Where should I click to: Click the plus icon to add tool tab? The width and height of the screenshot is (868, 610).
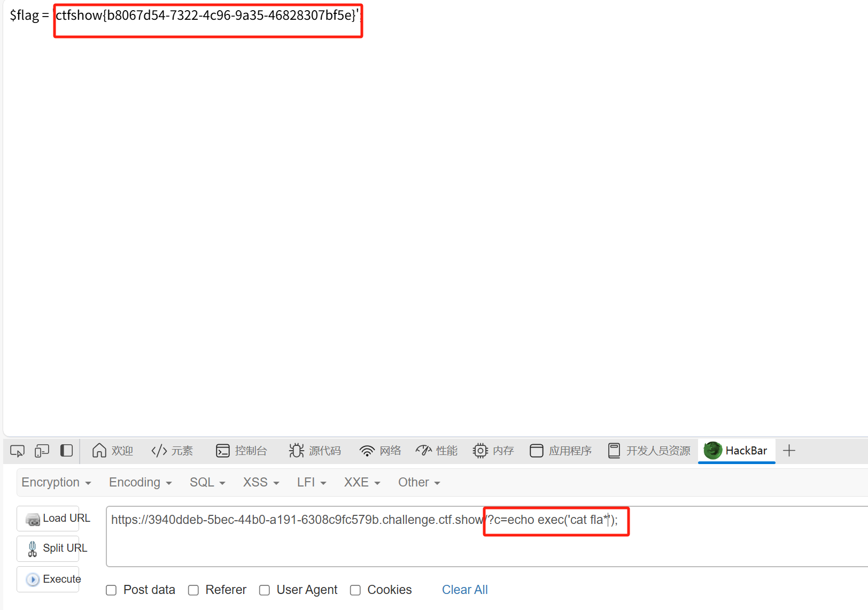point(789,451)
